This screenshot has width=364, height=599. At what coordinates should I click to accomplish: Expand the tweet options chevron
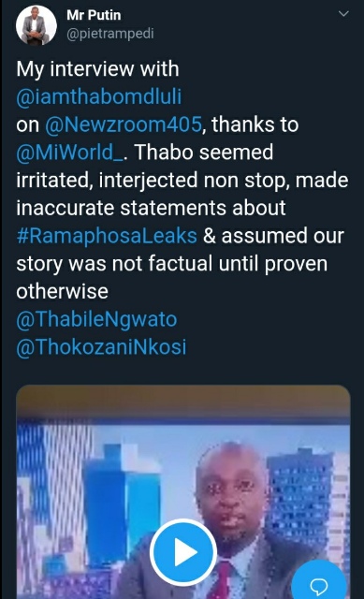[343, 14]
